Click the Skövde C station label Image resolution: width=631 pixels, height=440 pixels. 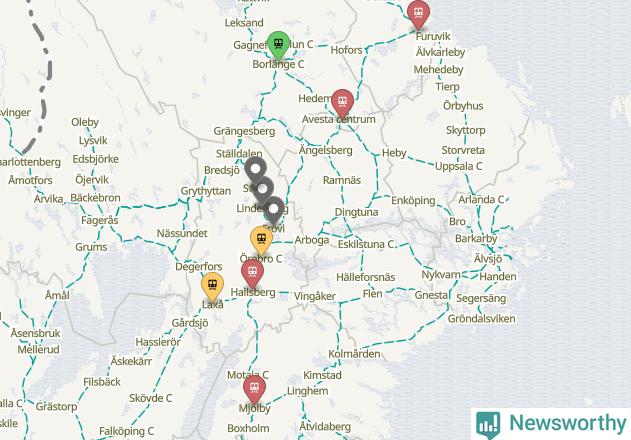pyautogui.click(x=151, y=398)
